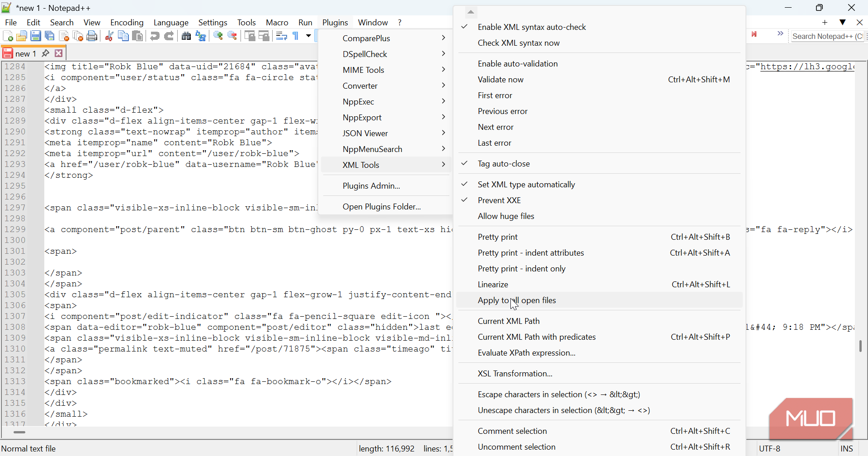Screen dimensions: 868x456
Task: Click the vertical scrollbar thumb
Action: pyautogui.click(x=861, y=346)
